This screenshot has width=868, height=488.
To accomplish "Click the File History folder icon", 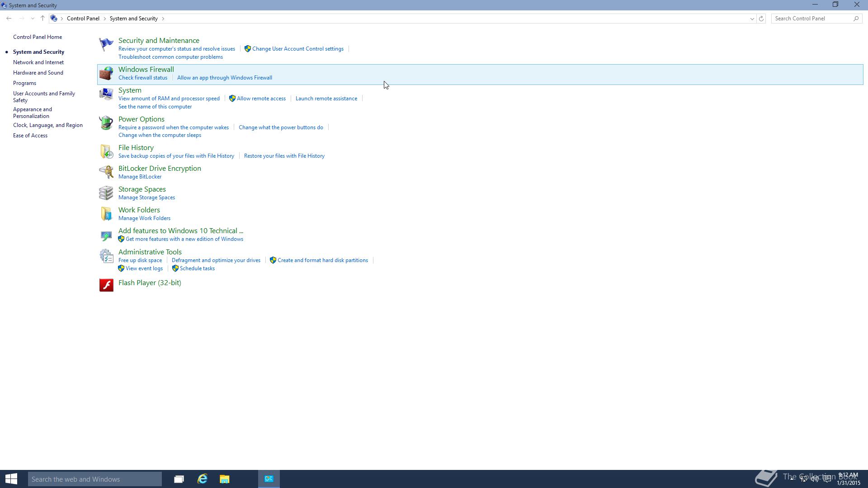I will (x=106, y=151).
